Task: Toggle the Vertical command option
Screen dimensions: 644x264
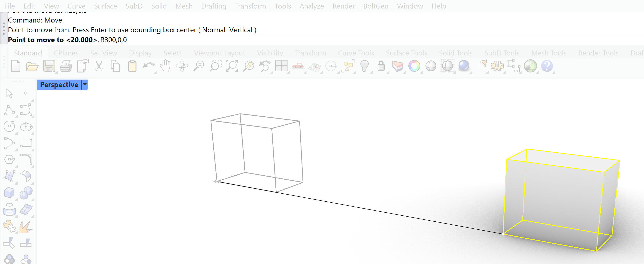Action: (241, 30)
